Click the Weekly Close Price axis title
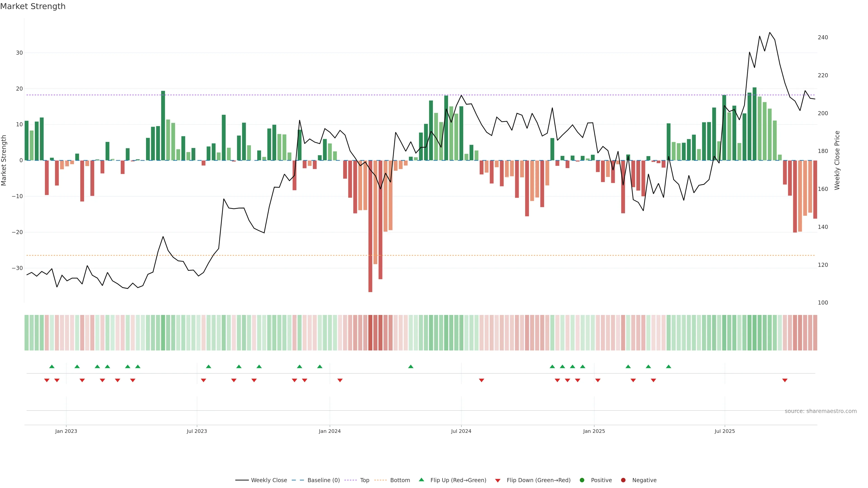 click(x=837, y=160)
